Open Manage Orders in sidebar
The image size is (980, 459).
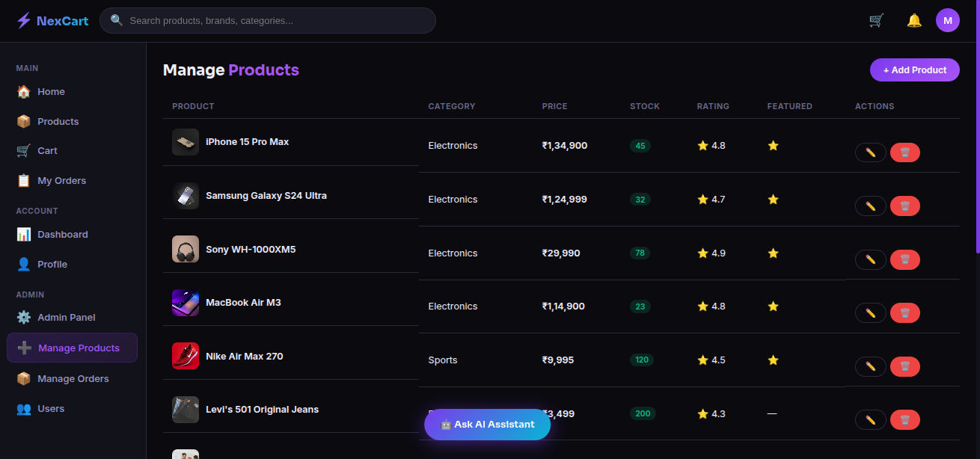point(73,379)
